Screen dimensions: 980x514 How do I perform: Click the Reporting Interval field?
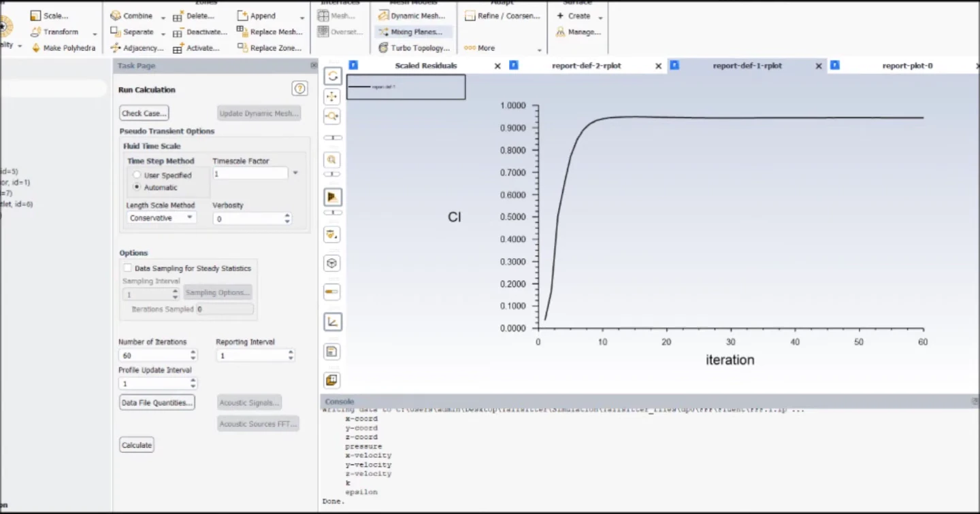tap(251, 356)
